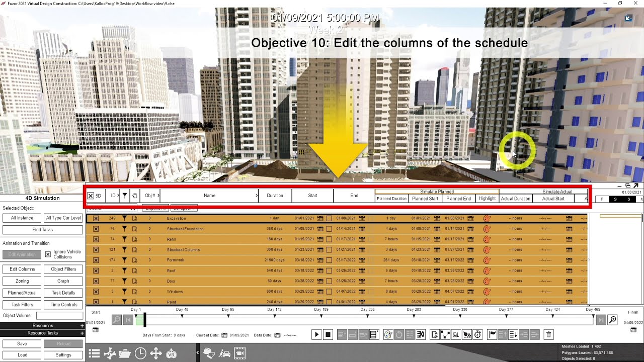Image resolution: width=644 pixels, height=362 pixels.
Task: Click the Excavation start date calendar icon
Action: (x=320, y=218)
